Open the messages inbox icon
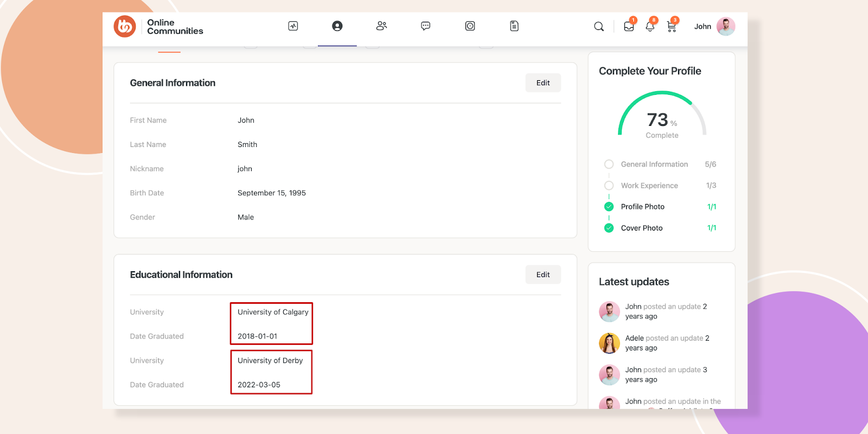The height and width of the screenshot is (434, 868). point(629,27)
